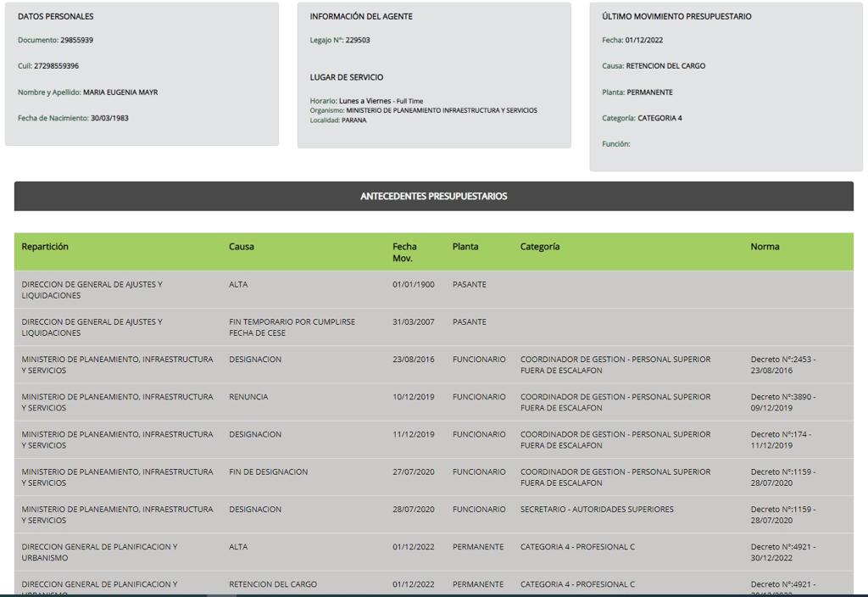Select the Categoría column header
The height and width of the screenshot is (597, 868).
coord(539,247)
